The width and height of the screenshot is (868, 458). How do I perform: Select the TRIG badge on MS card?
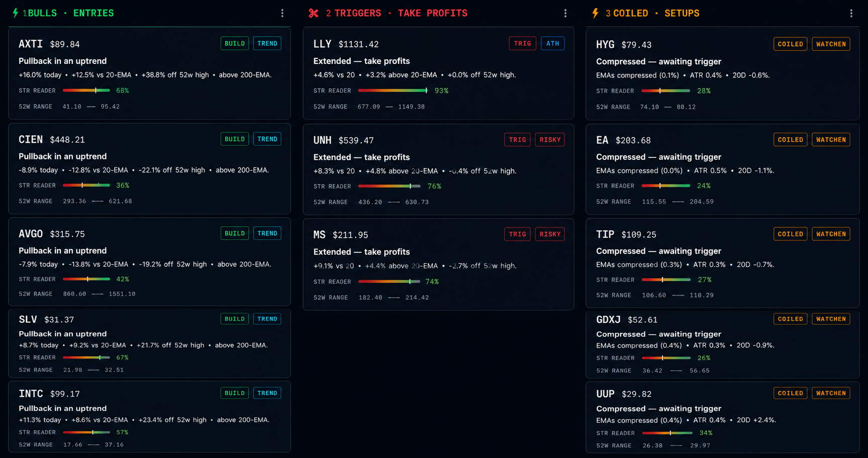517,234
